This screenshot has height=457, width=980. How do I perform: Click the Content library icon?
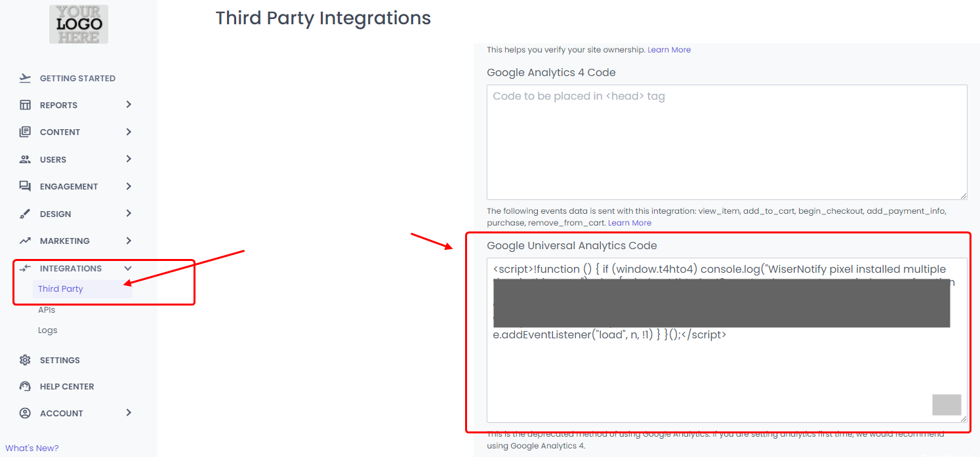point(25,132)
